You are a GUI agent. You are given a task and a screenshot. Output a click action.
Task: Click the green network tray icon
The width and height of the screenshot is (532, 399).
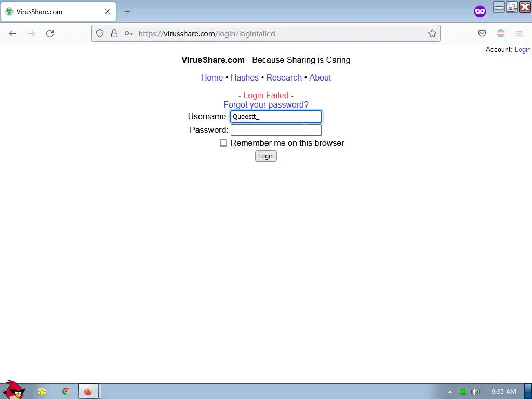(463, 392)
